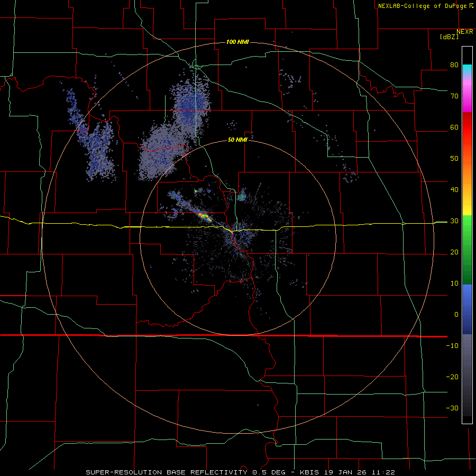Click the 60 value on dBZ scale
This screenshot has width=476, height=476.
click(454, 127)
